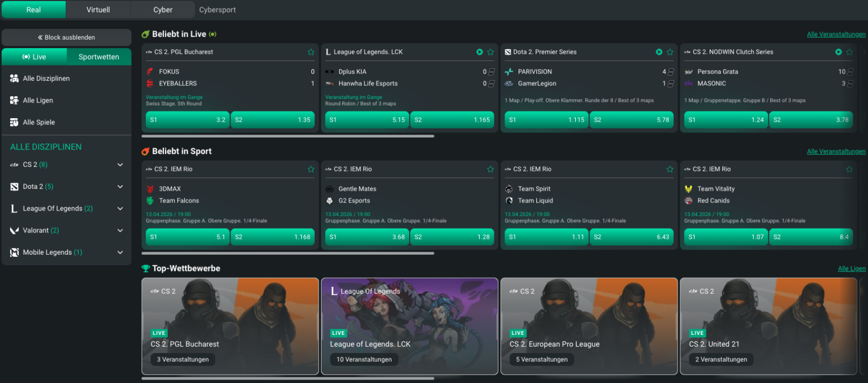
Task: Click the Team Vitality logo
Action: tap(688, 189)
